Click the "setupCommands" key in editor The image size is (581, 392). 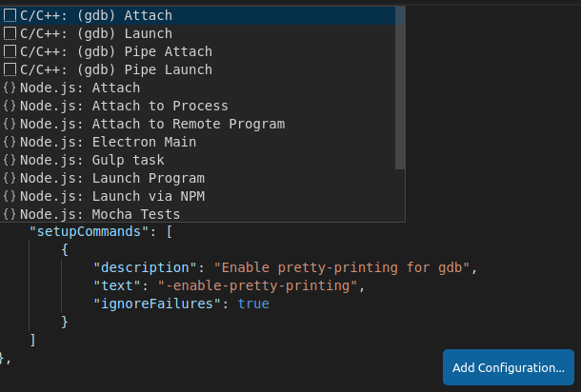pyautogui.click(x=90, y=231)
